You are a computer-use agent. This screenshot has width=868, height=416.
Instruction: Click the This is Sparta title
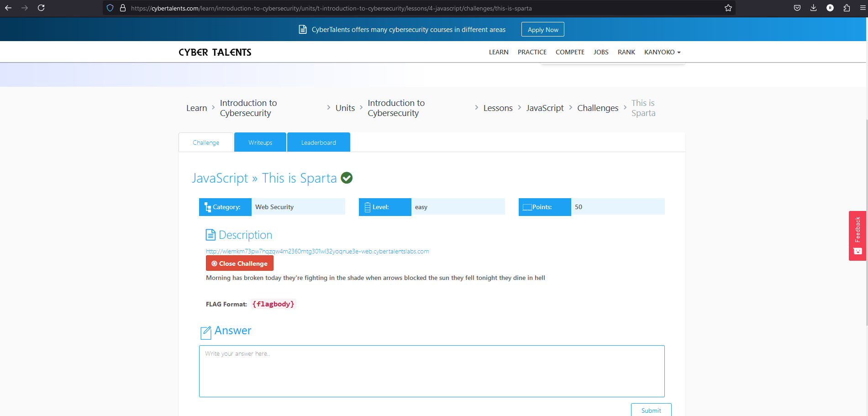[300, 178]
